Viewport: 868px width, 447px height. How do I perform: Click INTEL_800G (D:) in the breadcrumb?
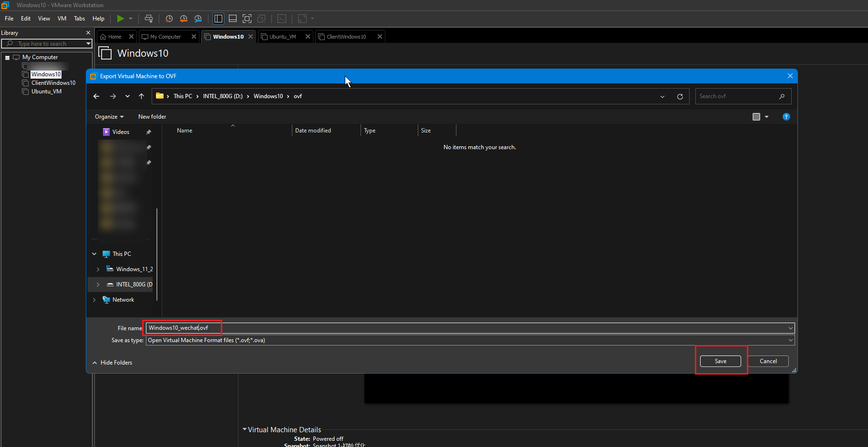coord(223,96)
